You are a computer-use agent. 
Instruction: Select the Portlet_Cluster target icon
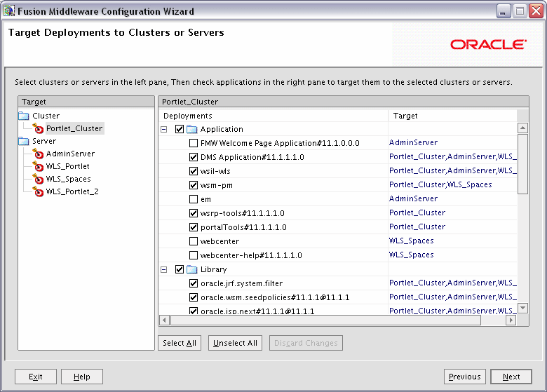[x=38, y=128]
